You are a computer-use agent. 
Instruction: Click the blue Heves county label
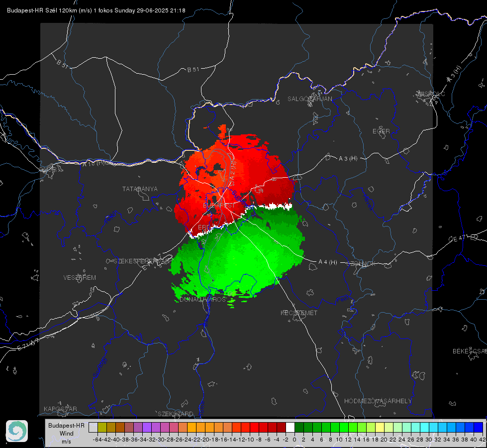pyautogui.click(x=368, y=203)
